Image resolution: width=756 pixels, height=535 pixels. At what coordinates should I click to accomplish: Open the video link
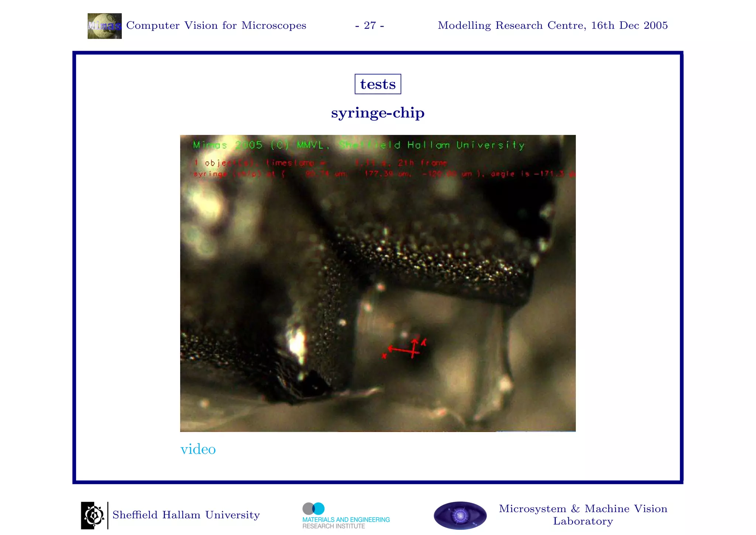point(198,449)
